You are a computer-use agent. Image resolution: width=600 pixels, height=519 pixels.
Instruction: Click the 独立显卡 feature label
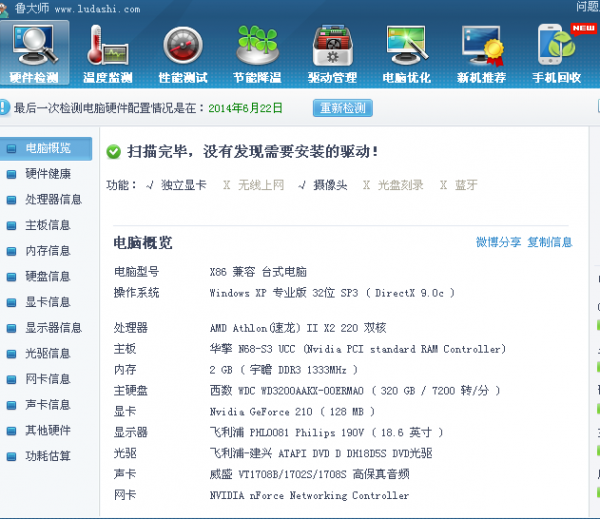pos(184,185)
